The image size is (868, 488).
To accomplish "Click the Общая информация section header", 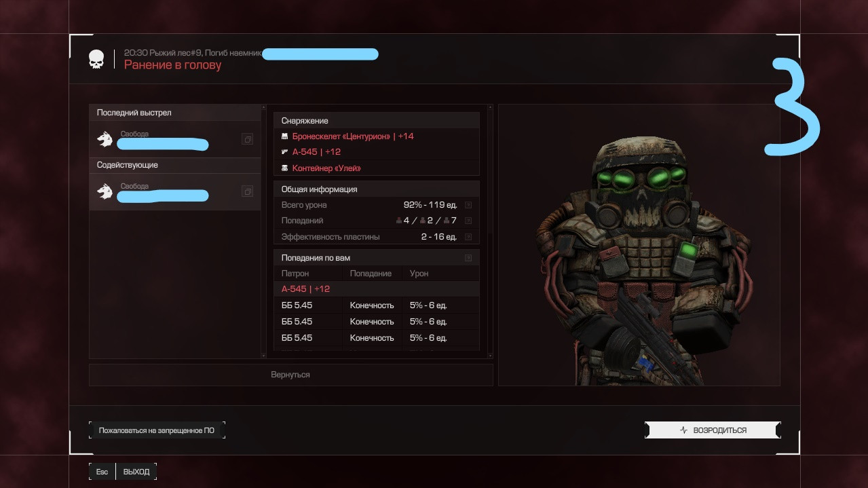I will click(x=377, y=189).
